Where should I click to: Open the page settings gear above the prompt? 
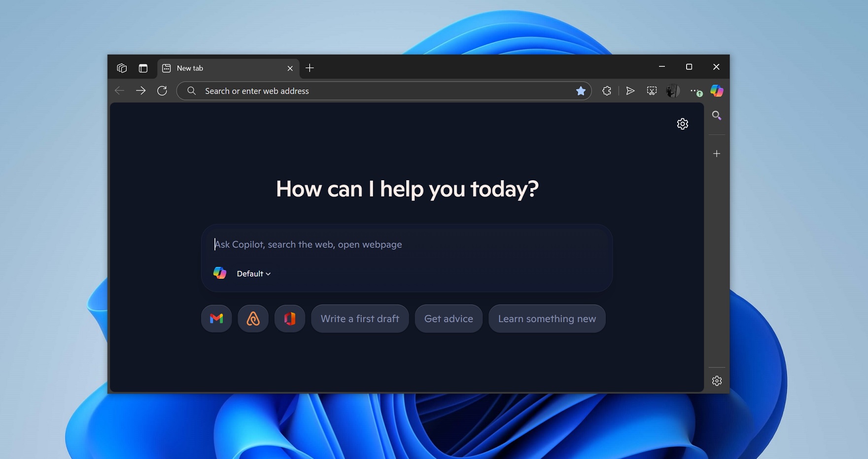pos(683,124)
